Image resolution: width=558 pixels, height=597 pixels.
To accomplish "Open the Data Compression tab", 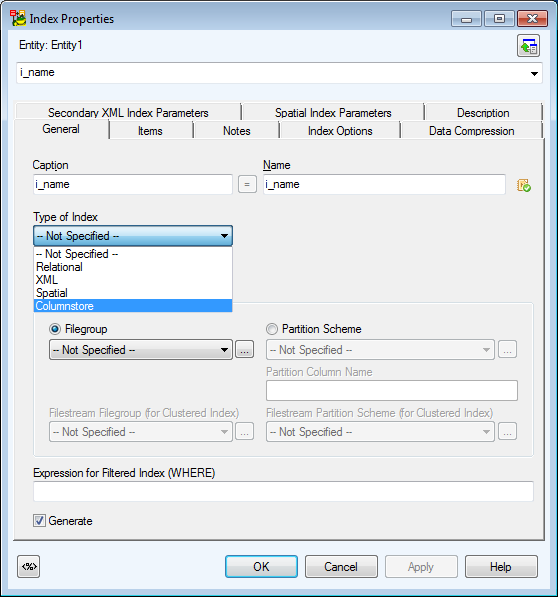I will click(471, 131).
